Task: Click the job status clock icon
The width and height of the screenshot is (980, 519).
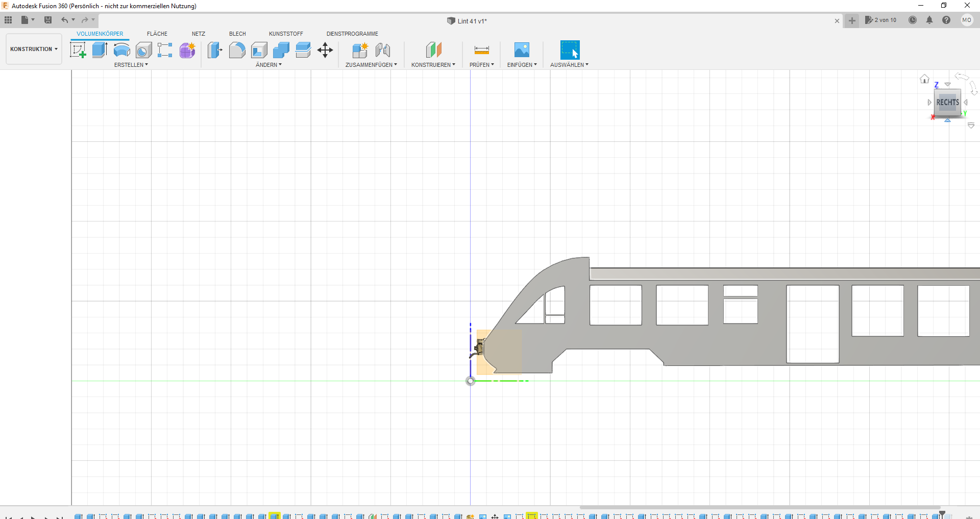Action: (x=913, y=20)
